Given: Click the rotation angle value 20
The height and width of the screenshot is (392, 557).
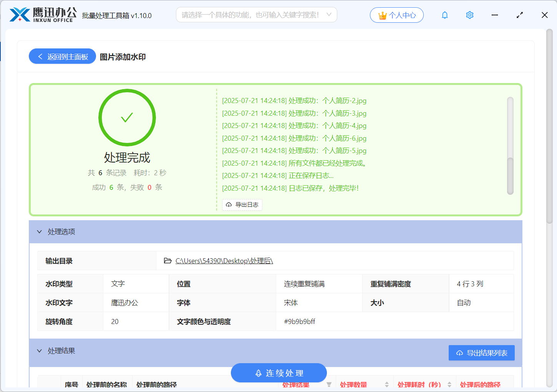Looking at the screenshot, I should click(x=115, y=322).
